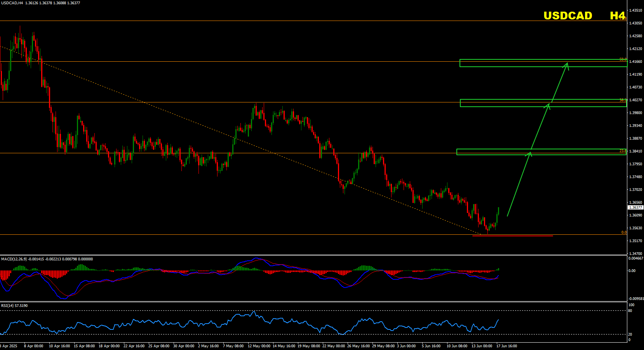644x350 pixels.
Task: Click the 17 Jun 16:00 date label
Action: click(507, 346)
